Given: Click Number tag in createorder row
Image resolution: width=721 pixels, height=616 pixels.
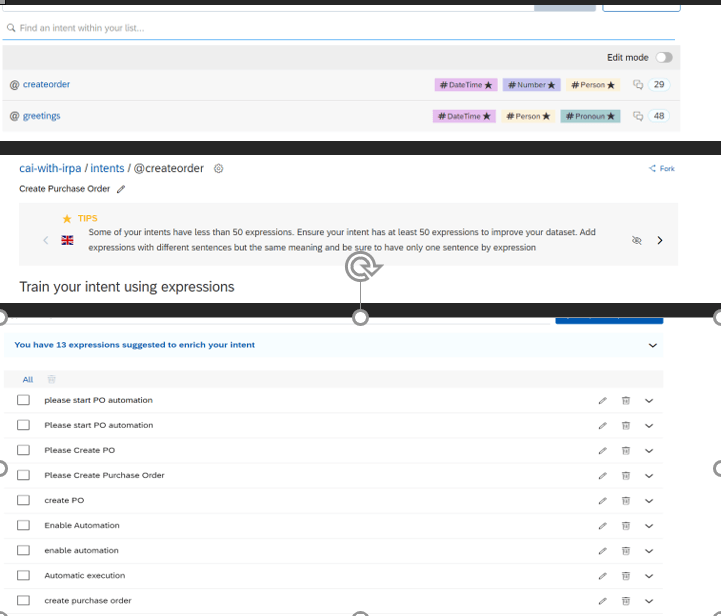Looking at the screenshot, I should (x=531, y=85).
